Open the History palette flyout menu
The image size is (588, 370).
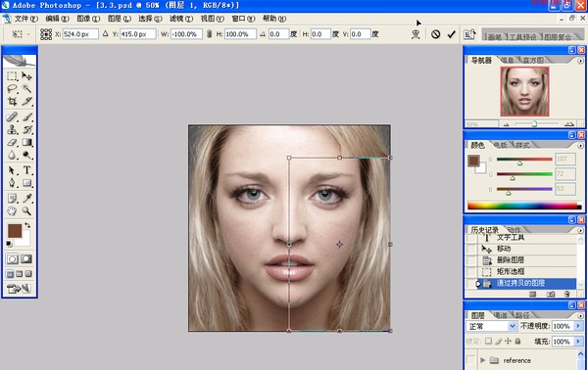pyautogui.click(x=580, y=230)
